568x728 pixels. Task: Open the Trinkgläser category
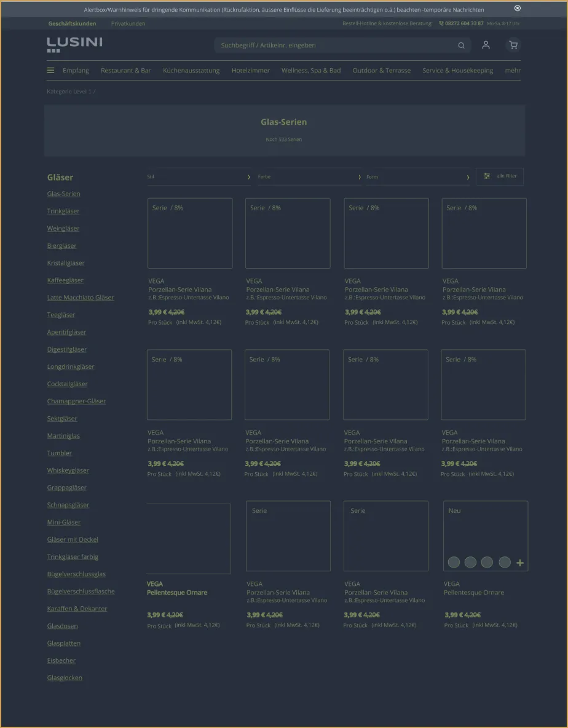[63, 212]
